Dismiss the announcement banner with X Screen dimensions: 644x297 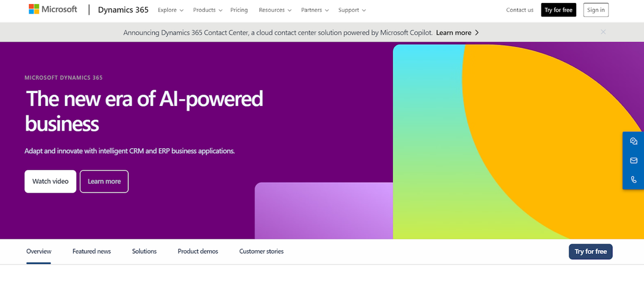(603, 32)
